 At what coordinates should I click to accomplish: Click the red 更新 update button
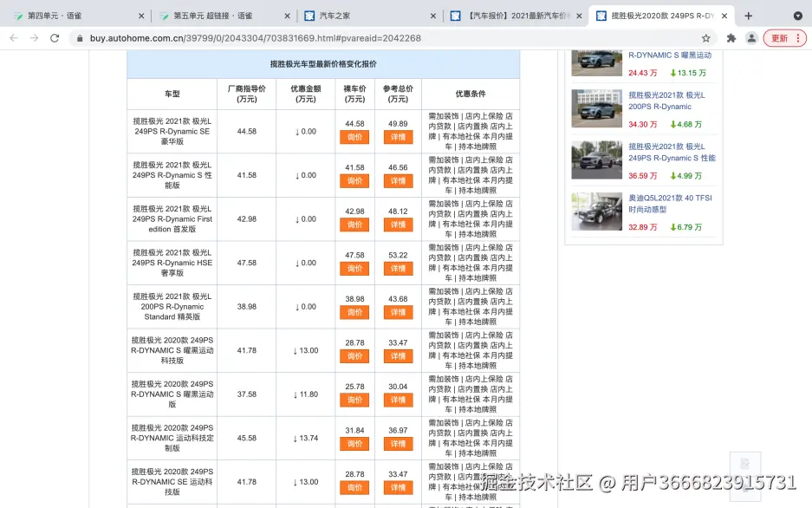784,38
